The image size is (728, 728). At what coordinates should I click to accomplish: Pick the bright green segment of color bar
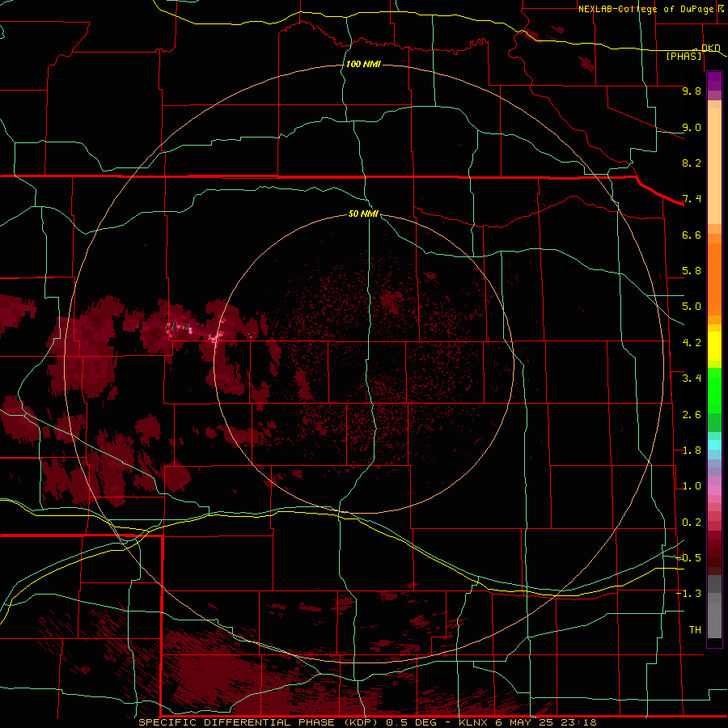pyautogui.click(x=714, y=391)
